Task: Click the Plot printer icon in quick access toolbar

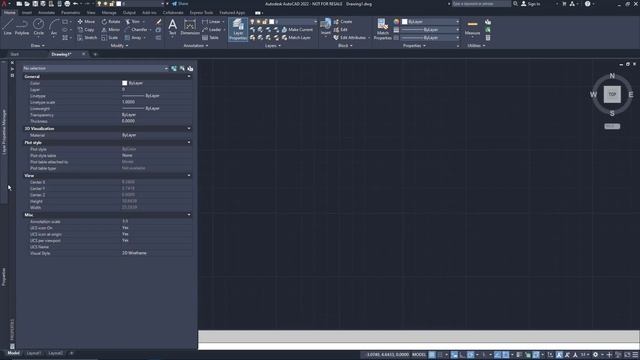Action: pos(67,4)
